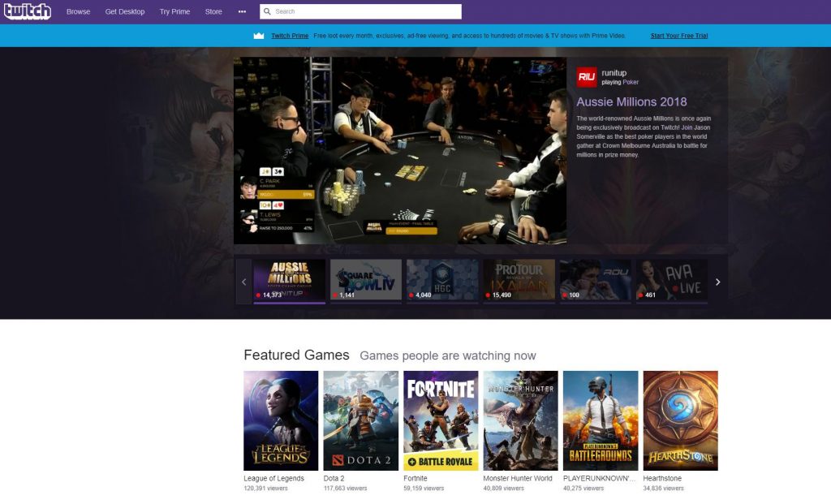This screenshot has height=504, width=831.
Task: Select the Pro Tour Ixalan stream thumbnail
Action: click(x=519, y=280)
